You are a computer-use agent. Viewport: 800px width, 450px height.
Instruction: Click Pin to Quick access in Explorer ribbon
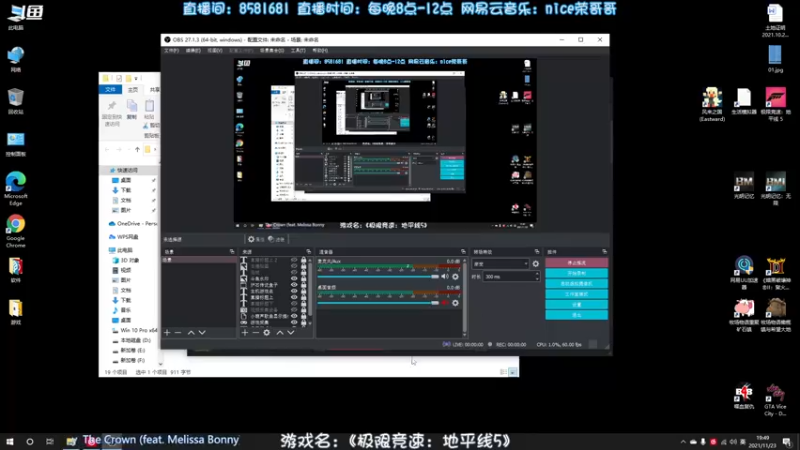point(112,113)
